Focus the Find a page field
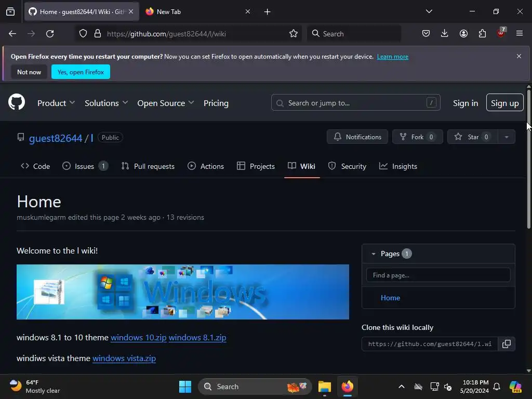Screen dimensions: 532x399 pos(438,275)
